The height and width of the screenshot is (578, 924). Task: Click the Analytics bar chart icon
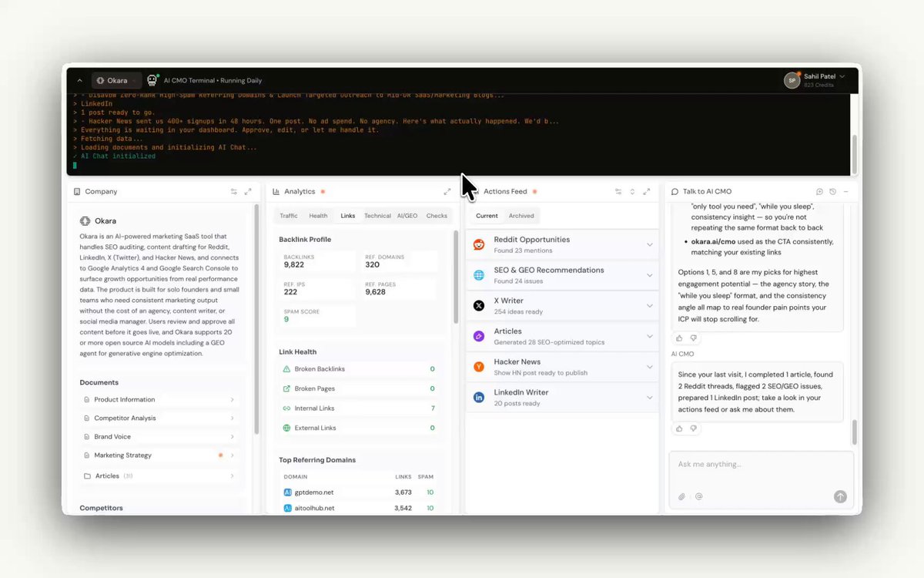[x=276, y=191]
